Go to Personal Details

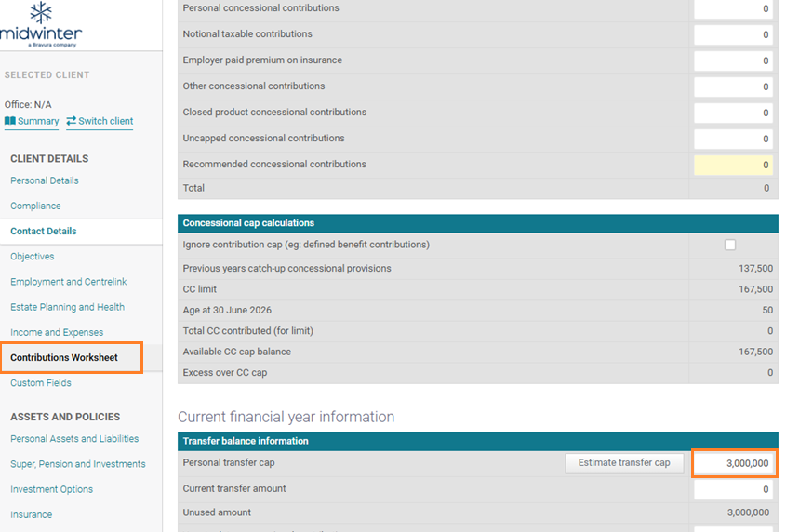coord(45,180)
